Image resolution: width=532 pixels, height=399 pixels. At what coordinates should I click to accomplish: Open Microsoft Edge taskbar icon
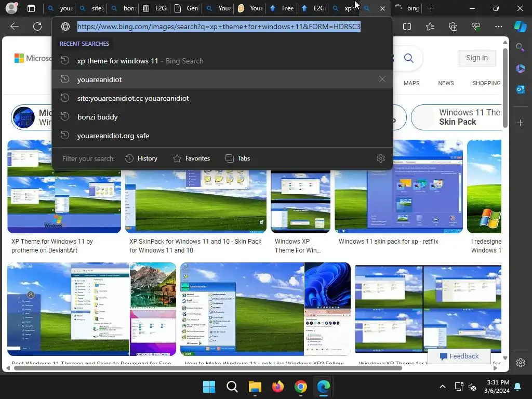323,387
